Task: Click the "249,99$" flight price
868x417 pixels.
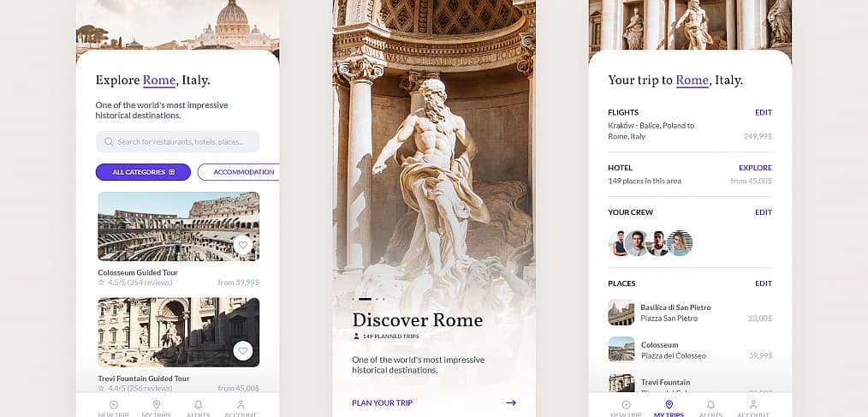Action: click(758, 136)
